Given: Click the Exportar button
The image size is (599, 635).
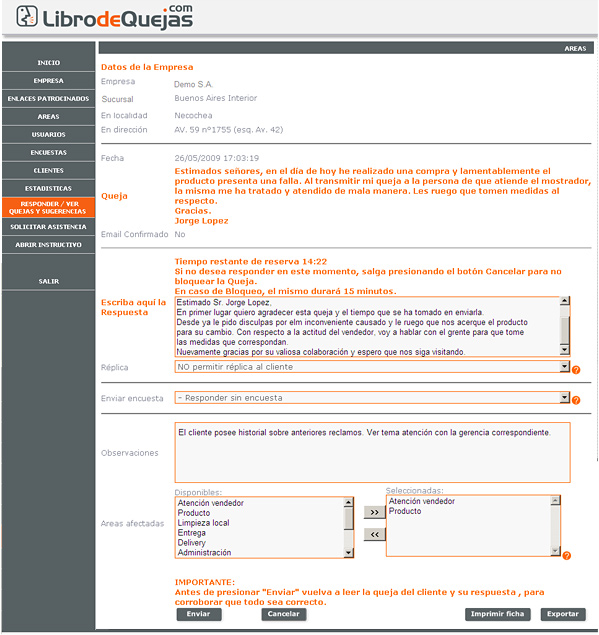Looking at the screenshot, I should pyautogui.click(x=563, y=614).
